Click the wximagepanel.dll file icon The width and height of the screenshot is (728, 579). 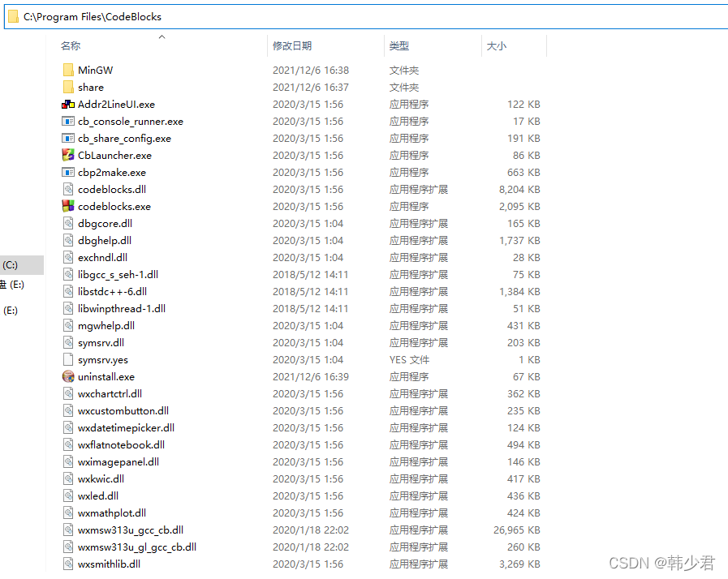click(68, 461)
